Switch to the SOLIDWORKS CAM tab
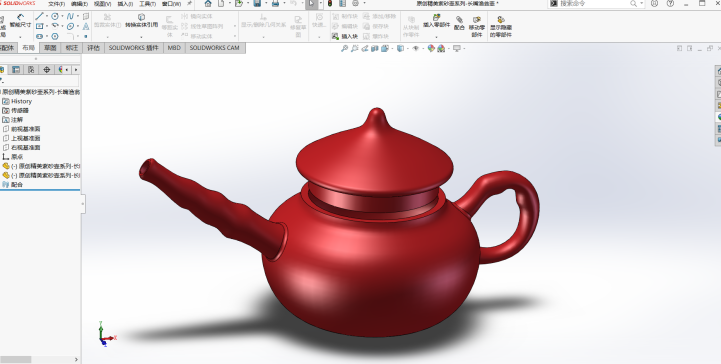Image resolution: width=721 pixels, height=364 pixels. (x=215, y=48)
